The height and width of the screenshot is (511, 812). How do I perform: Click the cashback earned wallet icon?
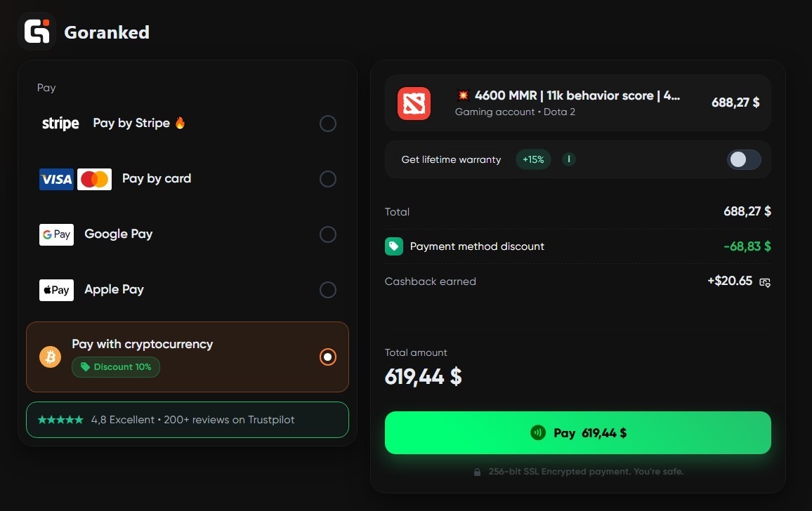click(765, 282)
